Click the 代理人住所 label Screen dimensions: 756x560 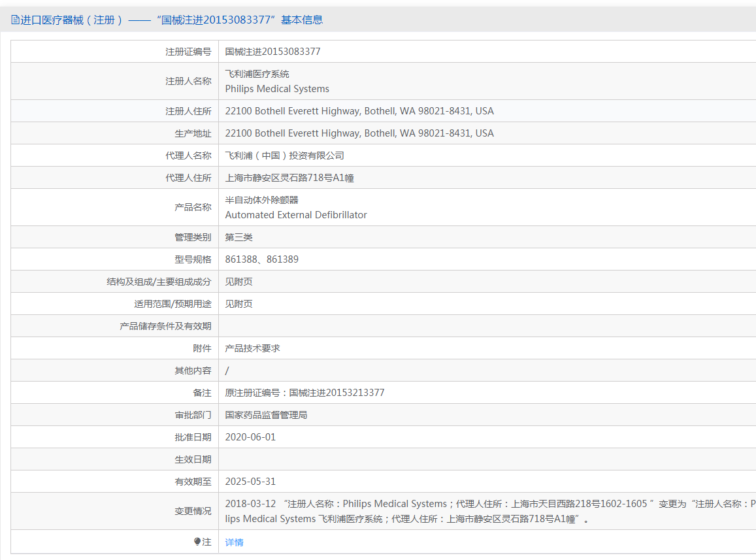(x=189, y=178)
